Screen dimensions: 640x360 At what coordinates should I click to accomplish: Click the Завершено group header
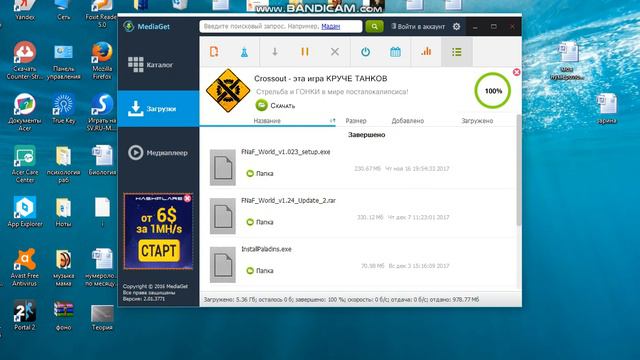pyautogui.click(x=367, y=135)
